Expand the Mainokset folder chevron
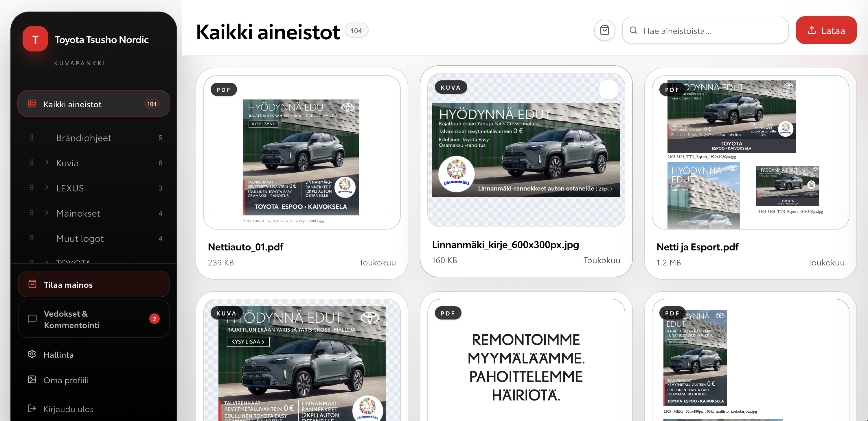The height and width of the screenshot is (421, 868). [47, 213]
